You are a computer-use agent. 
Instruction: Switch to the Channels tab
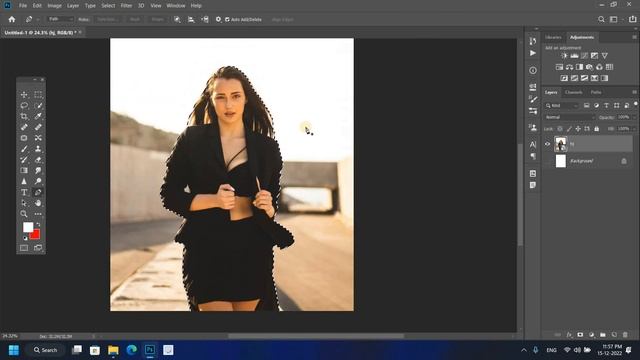(x=573, y=92)
